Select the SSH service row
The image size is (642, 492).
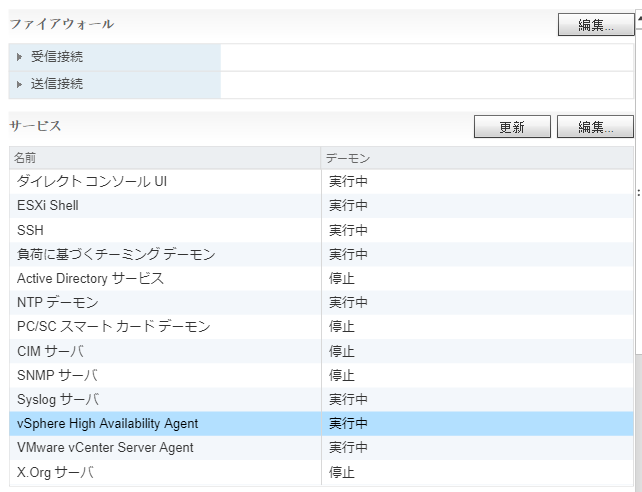coord(321,230)
